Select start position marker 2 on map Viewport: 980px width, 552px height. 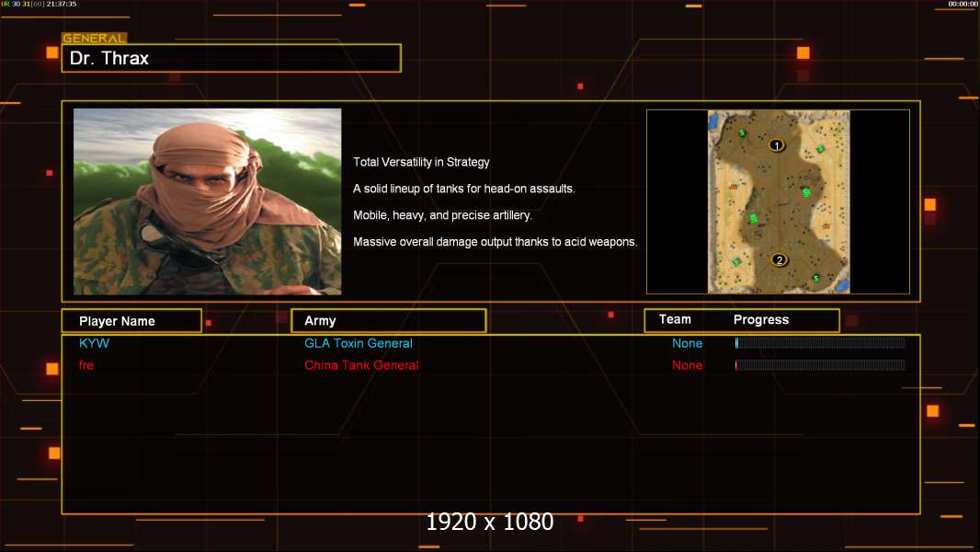point(779,260)
